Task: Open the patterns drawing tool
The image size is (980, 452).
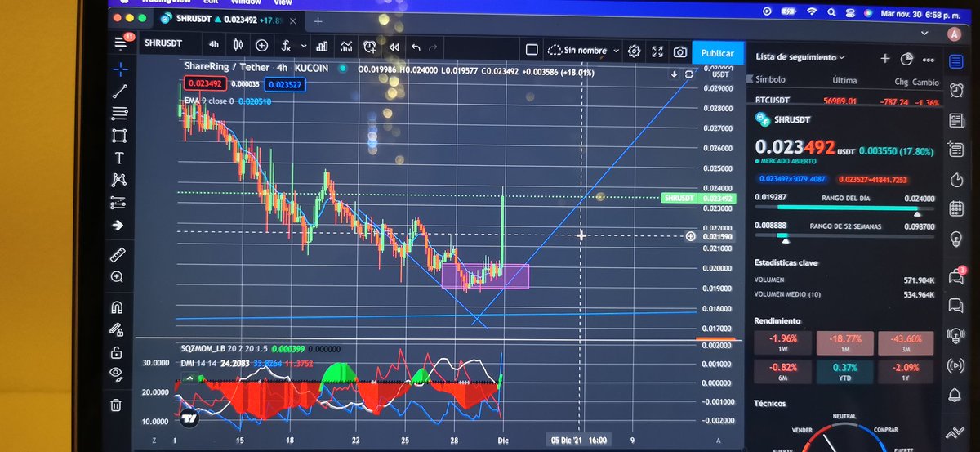Action: (119, 179)
